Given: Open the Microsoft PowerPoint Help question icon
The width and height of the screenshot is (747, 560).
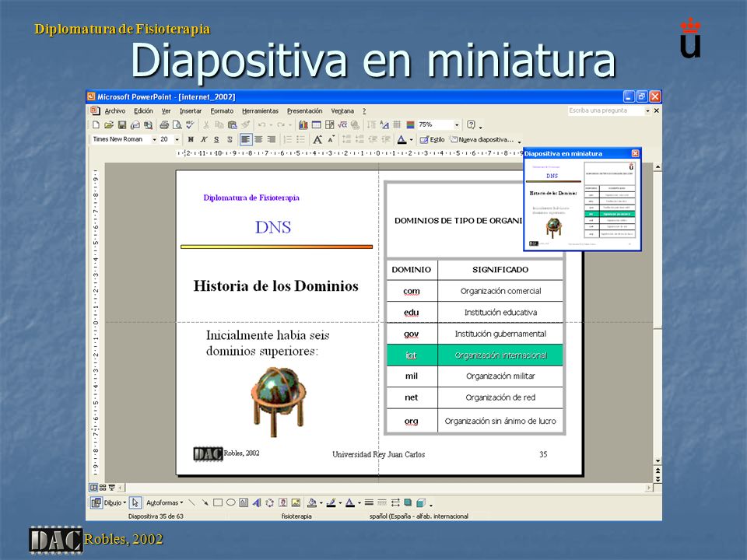Looking at the screenshot, I should pyautogui.click(x=472, y=124).
